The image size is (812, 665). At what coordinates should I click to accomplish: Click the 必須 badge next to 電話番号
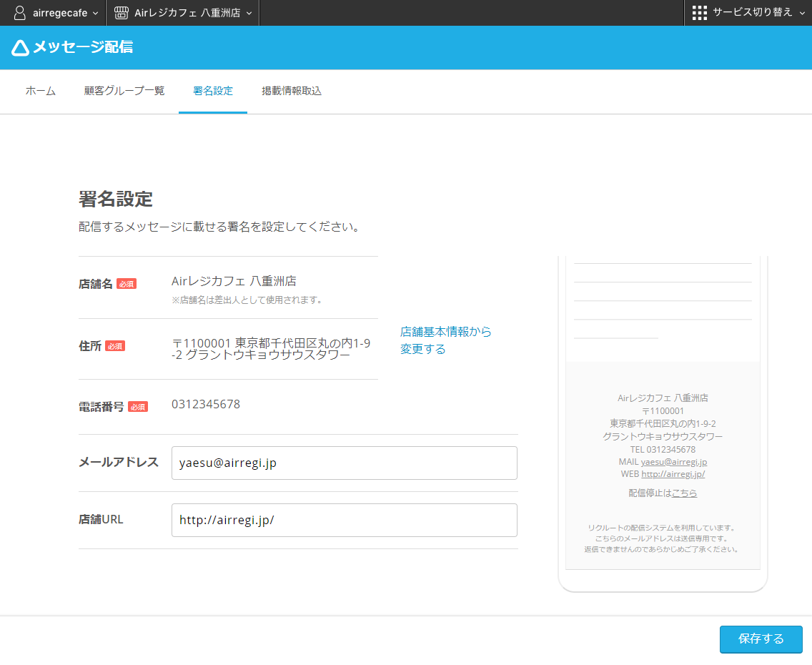click(x=138, y=407)
